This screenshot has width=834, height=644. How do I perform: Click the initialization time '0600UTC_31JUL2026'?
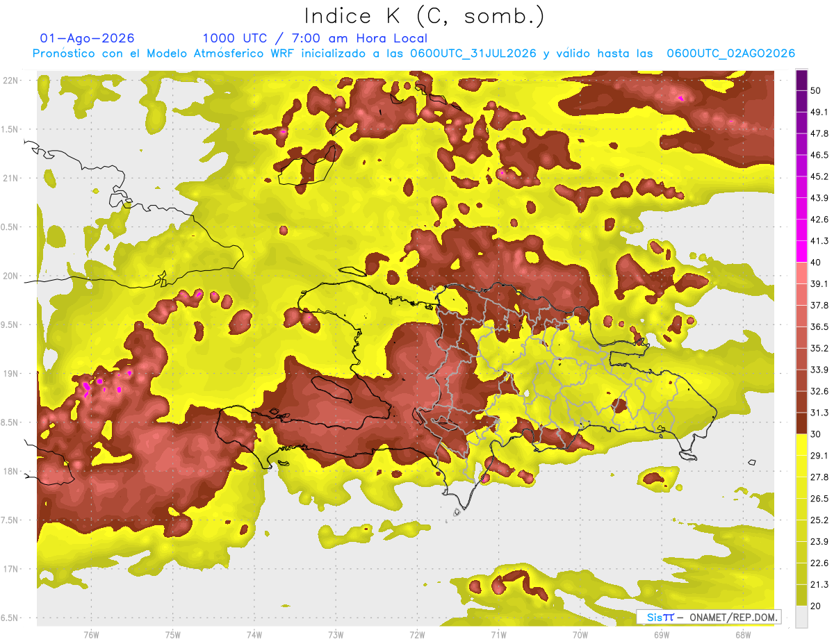click(x=473, y=53)
